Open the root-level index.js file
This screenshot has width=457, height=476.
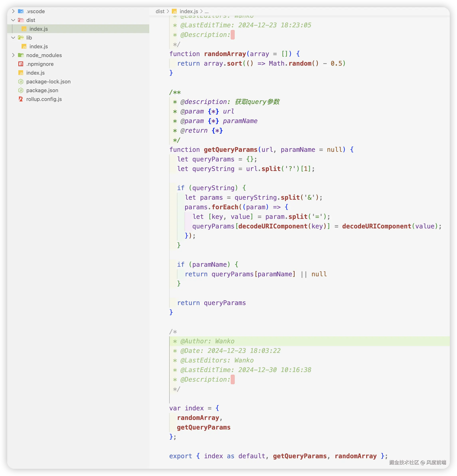[36, 73]
